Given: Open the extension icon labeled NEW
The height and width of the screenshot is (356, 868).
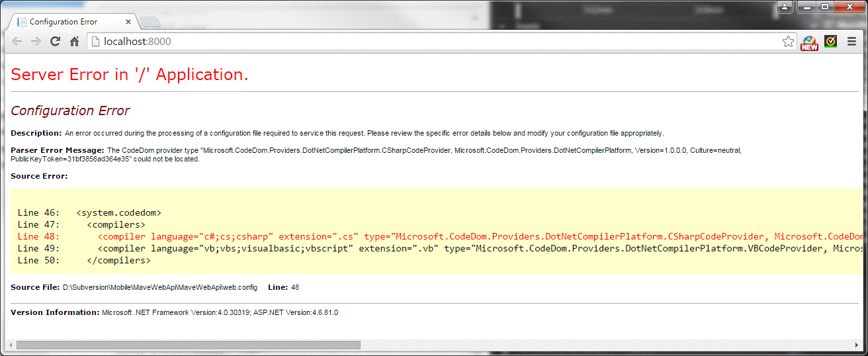Looking at the screenshot, I should [x=809, y=42].
